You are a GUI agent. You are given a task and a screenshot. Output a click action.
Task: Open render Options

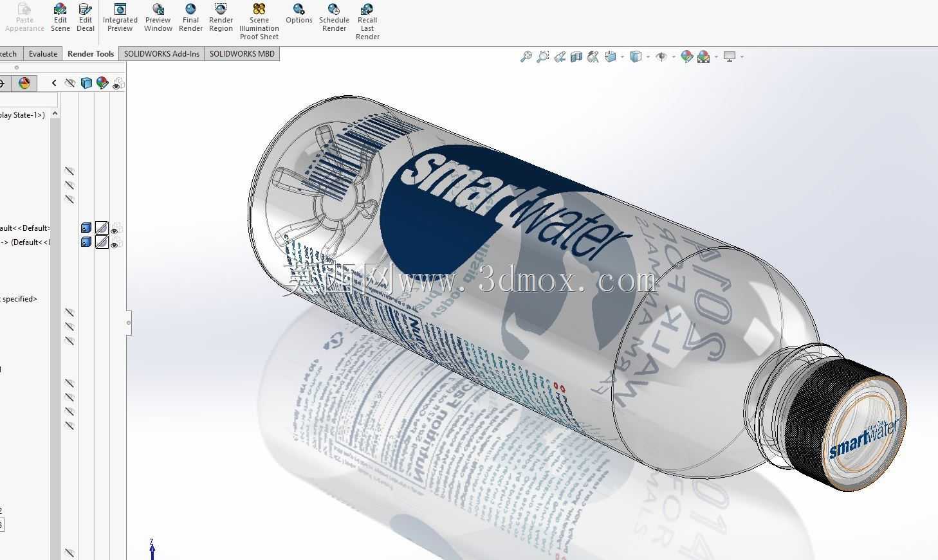(x=299, y=14)
